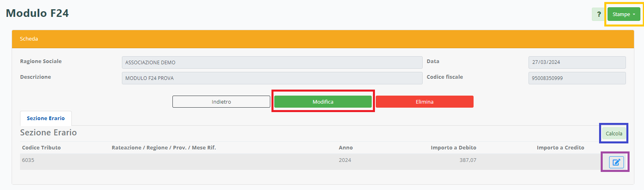Select the Data field showing 27/03/2024
The width and height of the screenshot is (644, 190).
point(577,62)
